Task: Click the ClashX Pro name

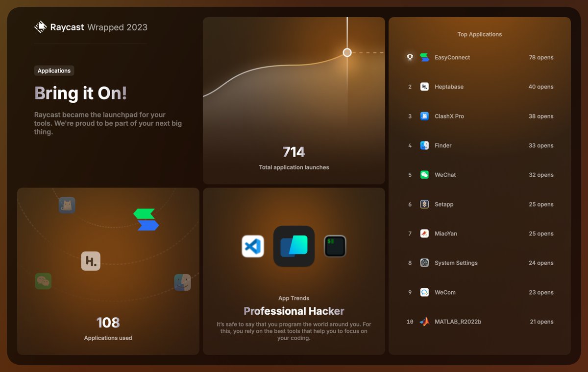Action: point(449,116)
